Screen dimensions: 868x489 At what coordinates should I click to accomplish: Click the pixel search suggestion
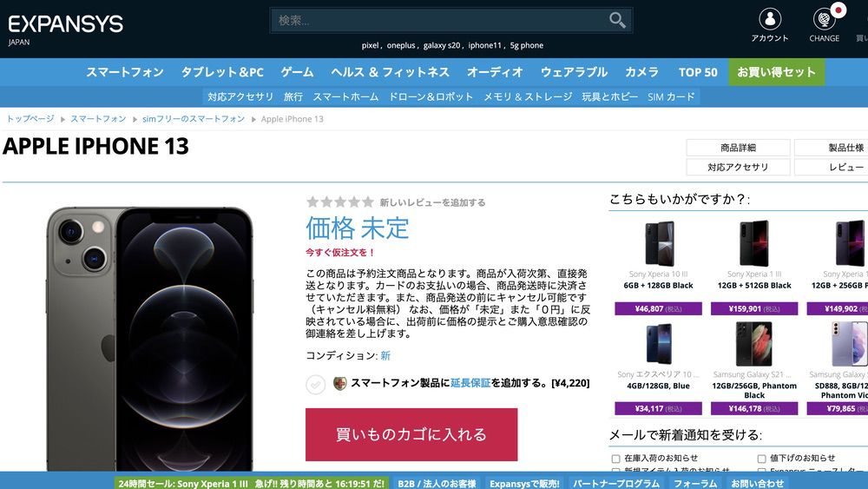tap(371, 45)
